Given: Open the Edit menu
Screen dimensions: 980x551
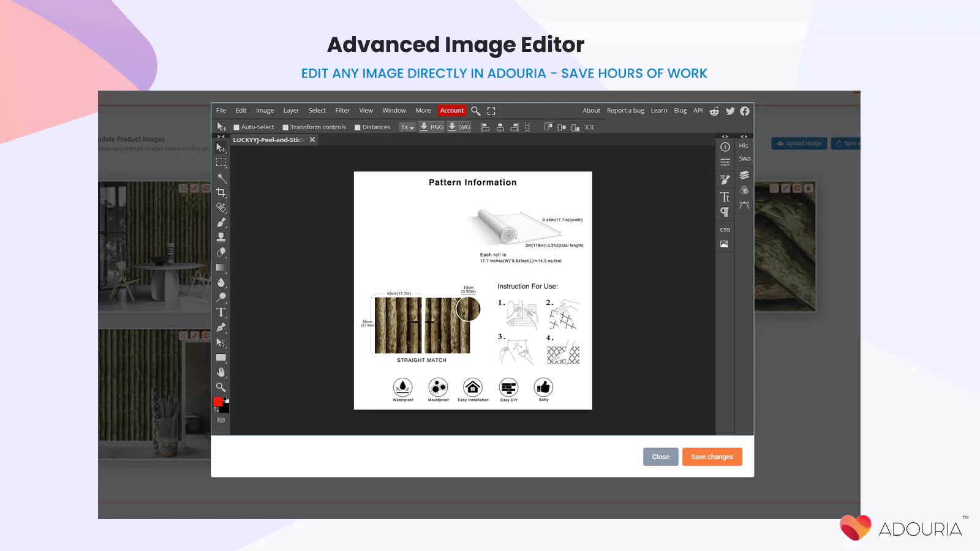Looking at the screenshot, I should click(x=241, y=111).
